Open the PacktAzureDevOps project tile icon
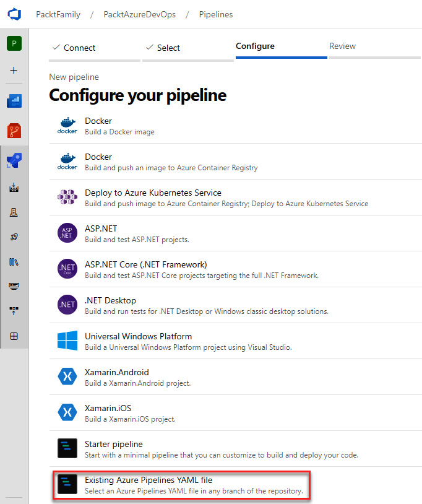 pyautogui.click(x=14, y=43)
